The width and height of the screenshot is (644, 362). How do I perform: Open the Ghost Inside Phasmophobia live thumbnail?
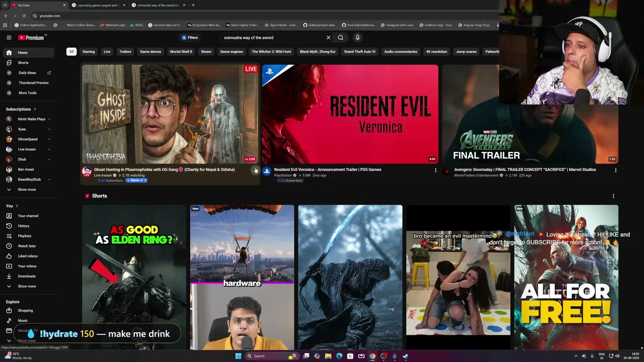170,114
